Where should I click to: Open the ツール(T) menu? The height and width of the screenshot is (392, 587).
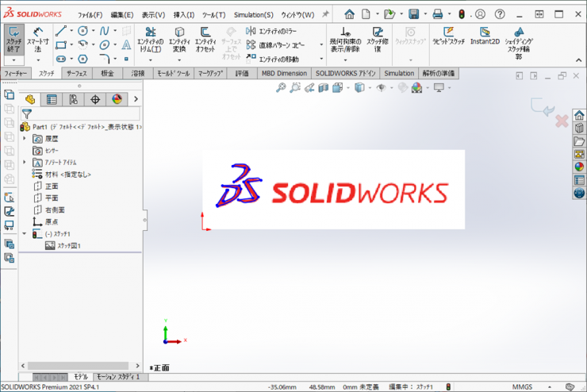click(x=213, y=14)
